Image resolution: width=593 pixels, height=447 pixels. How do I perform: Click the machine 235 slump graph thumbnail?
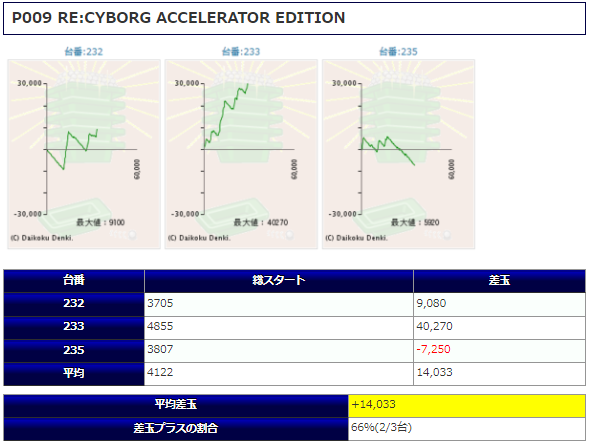[399, 154]
